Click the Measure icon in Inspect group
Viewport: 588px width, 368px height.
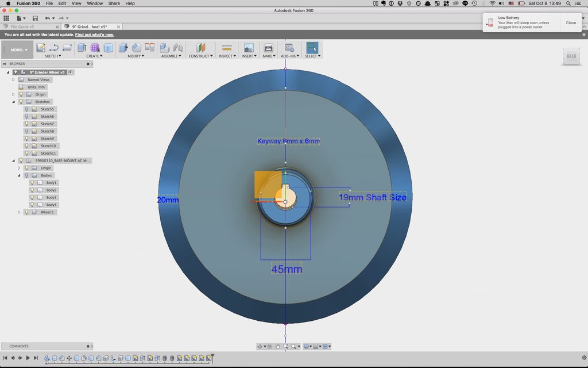226,48
